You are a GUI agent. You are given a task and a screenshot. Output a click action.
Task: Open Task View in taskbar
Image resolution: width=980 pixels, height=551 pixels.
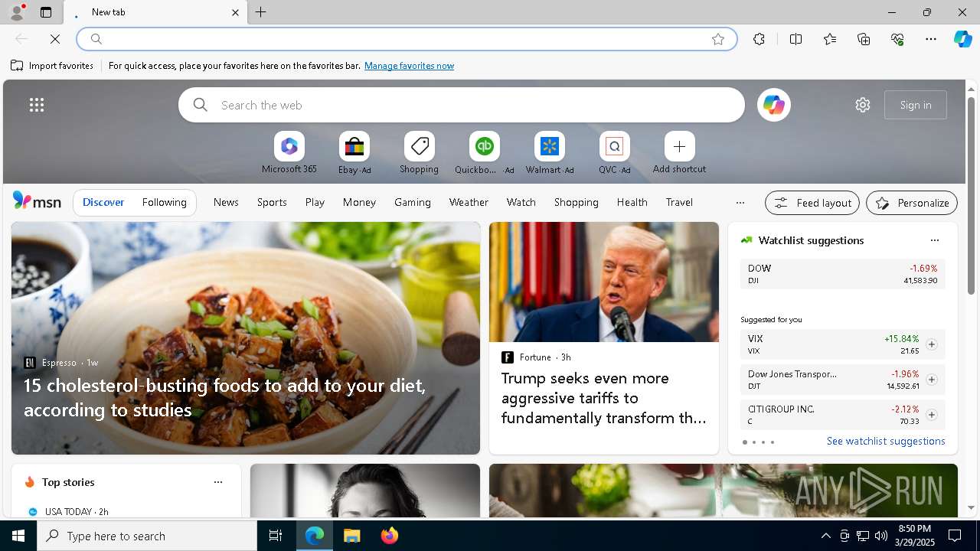point(276,536)
